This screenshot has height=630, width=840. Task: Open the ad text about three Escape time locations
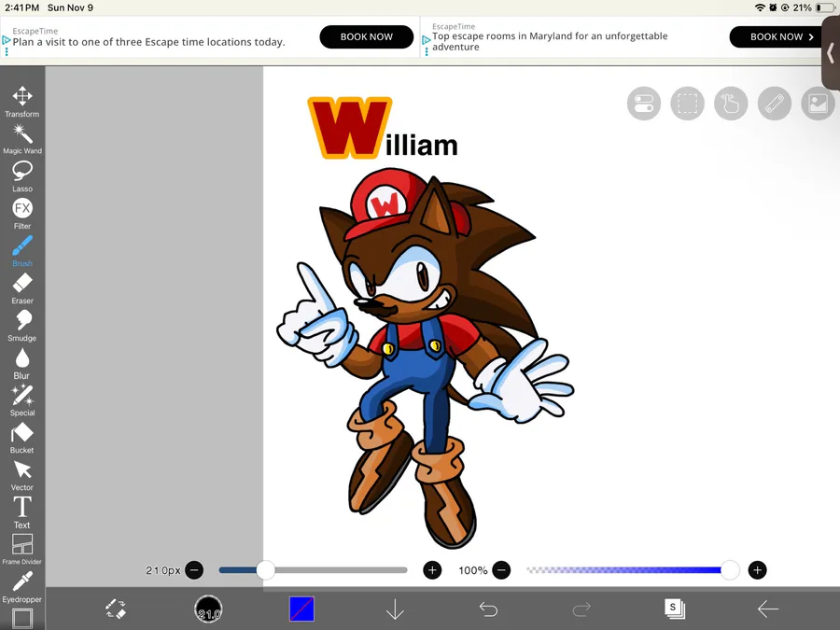coord(149,42)
